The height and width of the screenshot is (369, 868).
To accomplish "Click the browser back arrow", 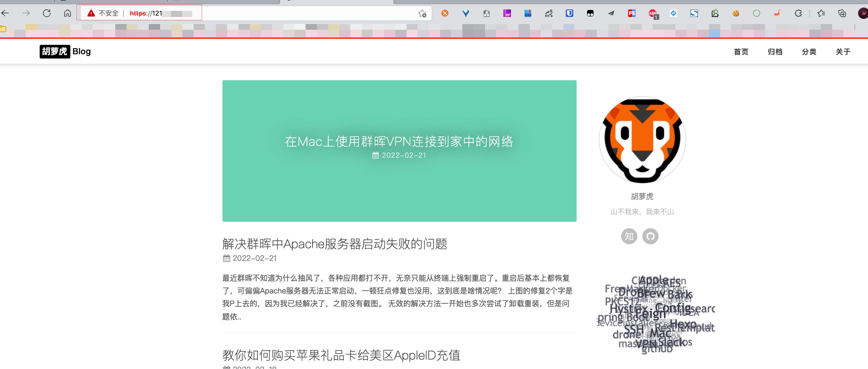I will [x=6, y=13].
